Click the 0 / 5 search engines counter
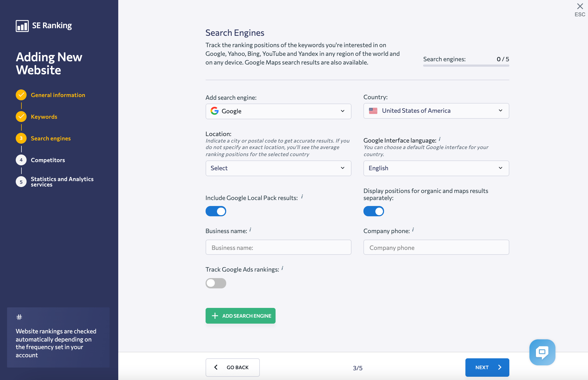The image size is (588, 380). pos(503,59)
